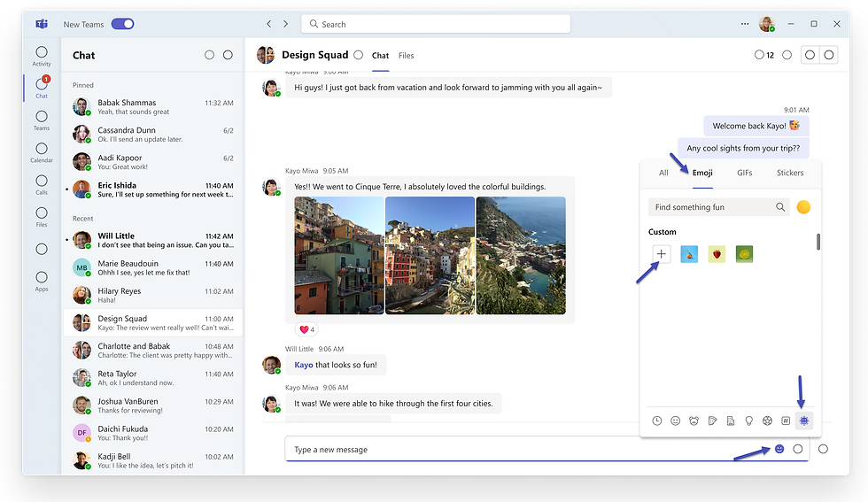
Task: Open chat with Hilary Reyes
Action: coord(152,296)
